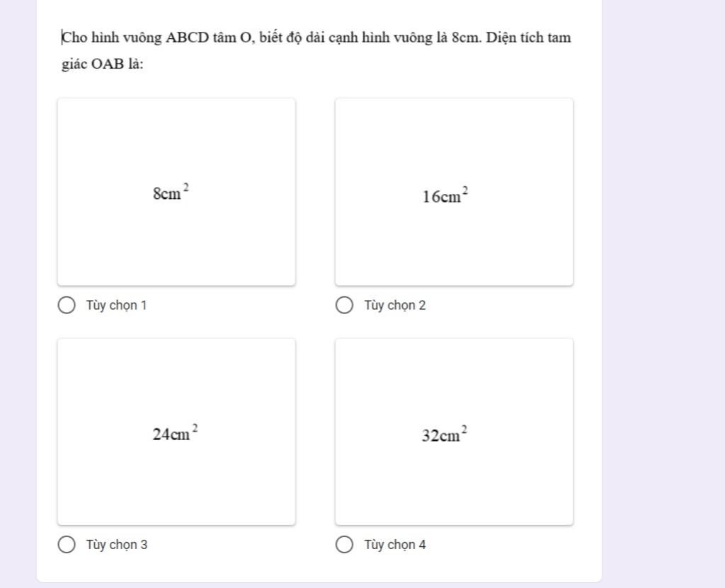Viewport: 725px width, 588px height.
Task: Select the Tùy chọn 2 radio button
Action: pyautogui.click(x=344, y=306)
